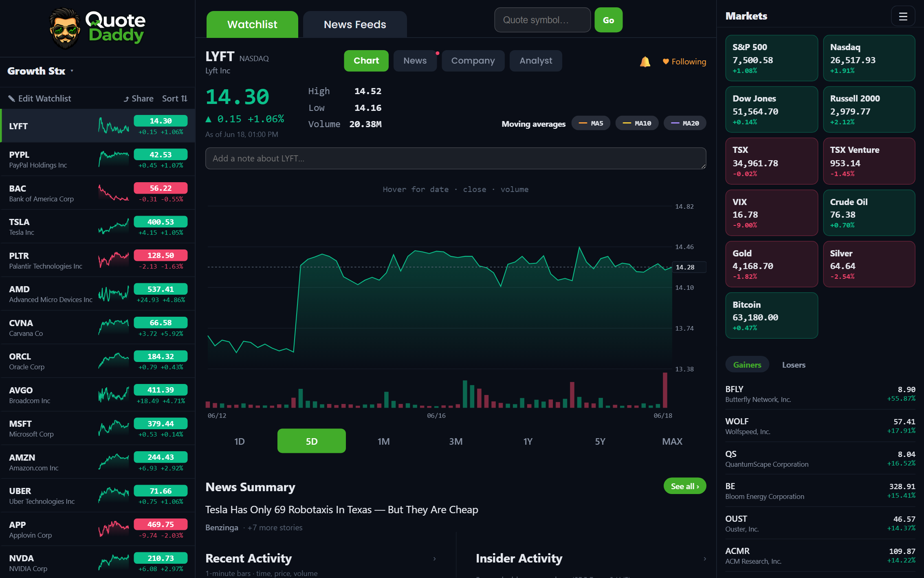Open the Nasdaq market card
The width and height of the screenshot is (924, 578).
point(869,58)
